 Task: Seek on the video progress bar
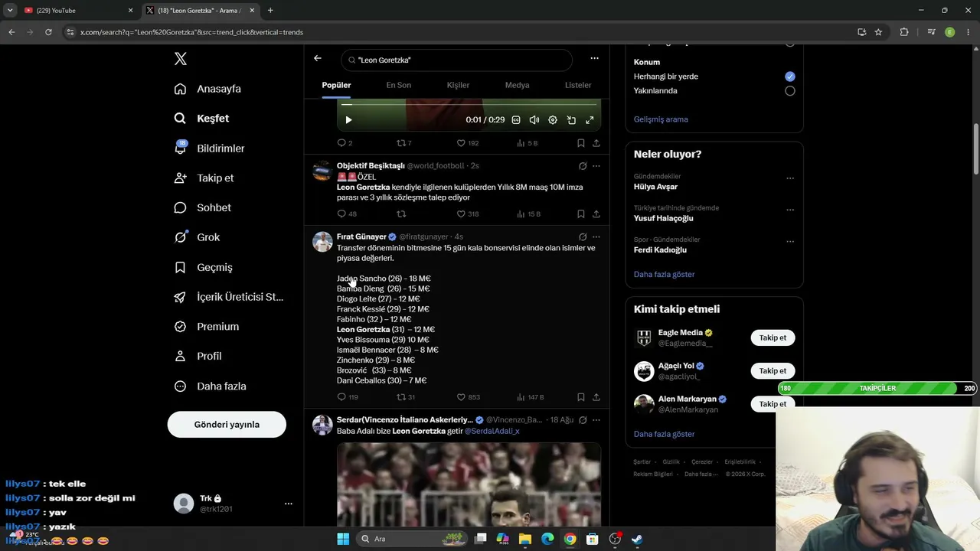(x=469, y=104)
